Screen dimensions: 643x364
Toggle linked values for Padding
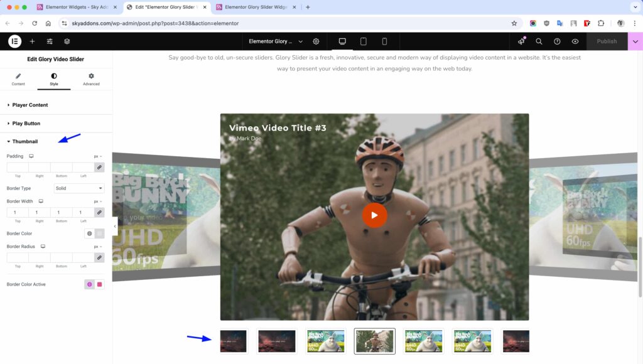99,167
